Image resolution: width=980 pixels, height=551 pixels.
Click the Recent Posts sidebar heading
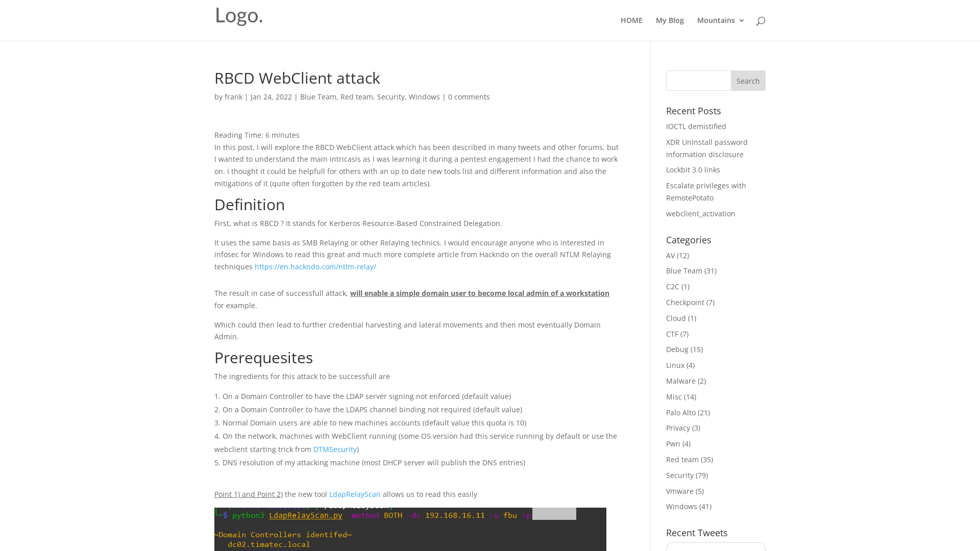tap(694, 111)
